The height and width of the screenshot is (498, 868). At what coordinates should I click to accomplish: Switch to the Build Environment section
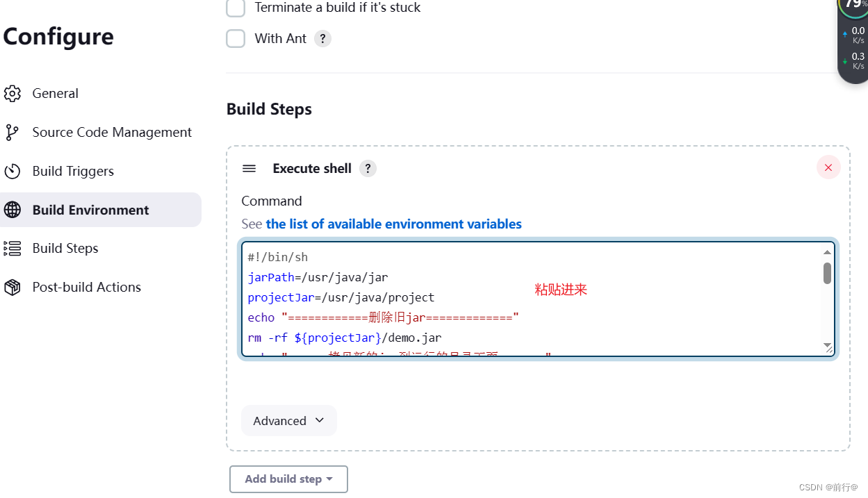[x=91, y=210]
